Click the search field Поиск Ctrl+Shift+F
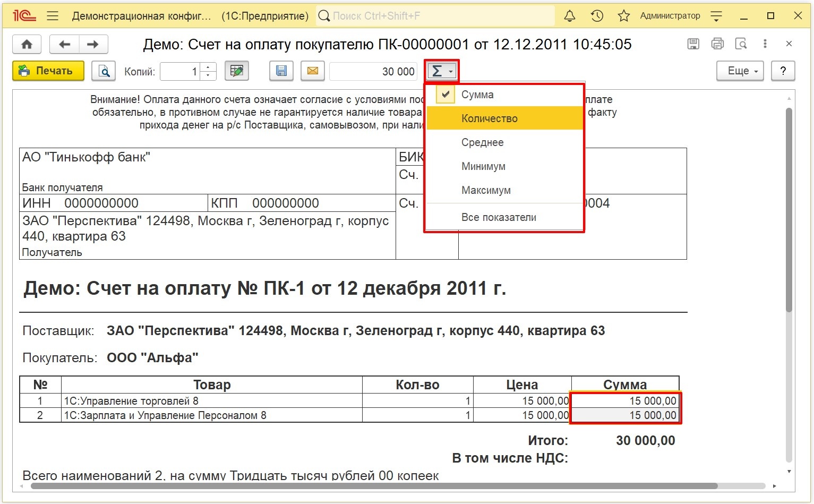This screenshot has width=814, height=504. (435, 16)
